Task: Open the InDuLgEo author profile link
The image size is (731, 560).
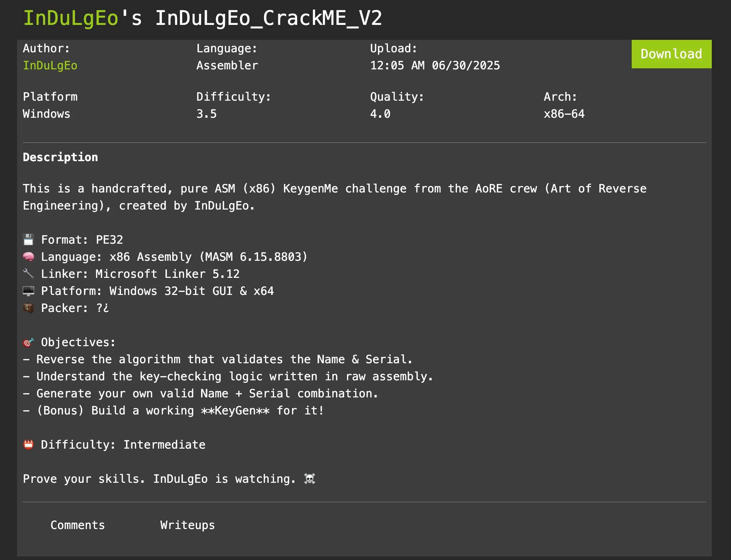Action: point(50,65)
